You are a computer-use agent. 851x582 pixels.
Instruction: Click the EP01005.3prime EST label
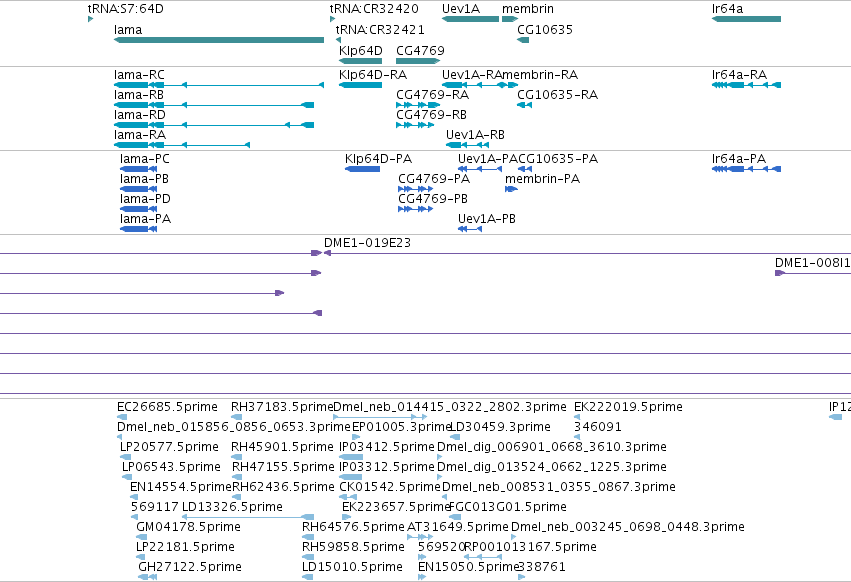[401, 427]
